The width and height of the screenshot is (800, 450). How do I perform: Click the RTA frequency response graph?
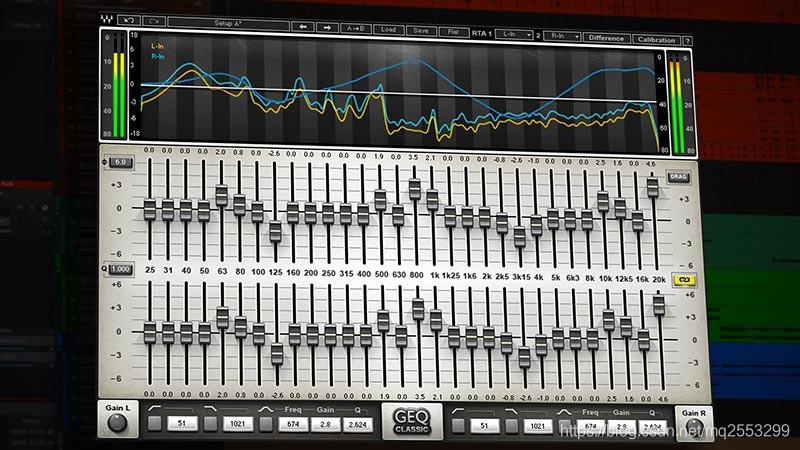tap(398, 93)
